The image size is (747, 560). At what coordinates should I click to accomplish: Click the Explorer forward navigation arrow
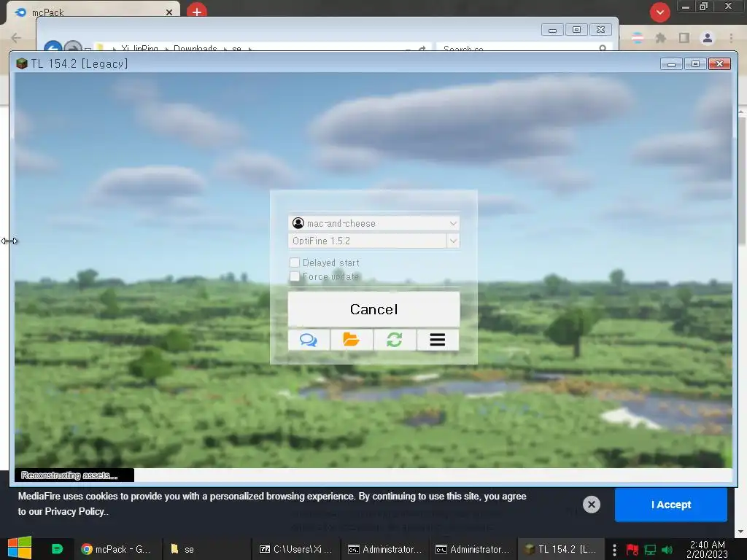[x=72, y=47]
